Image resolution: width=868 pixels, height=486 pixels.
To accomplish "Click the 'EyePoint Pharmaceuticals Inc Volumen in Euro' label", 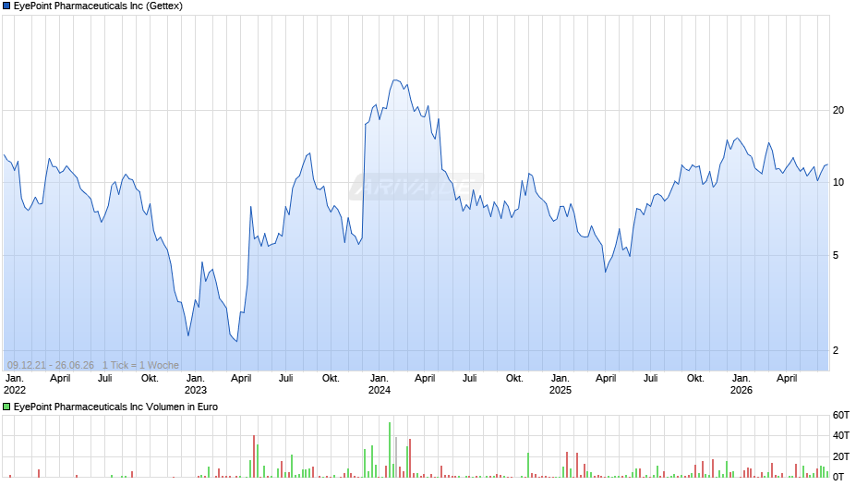I will tap(115, 407).
